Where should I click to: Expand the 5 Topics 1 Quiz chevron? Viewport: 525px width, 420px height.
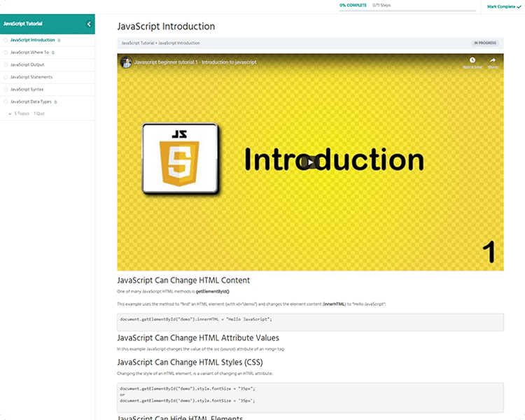10,114
